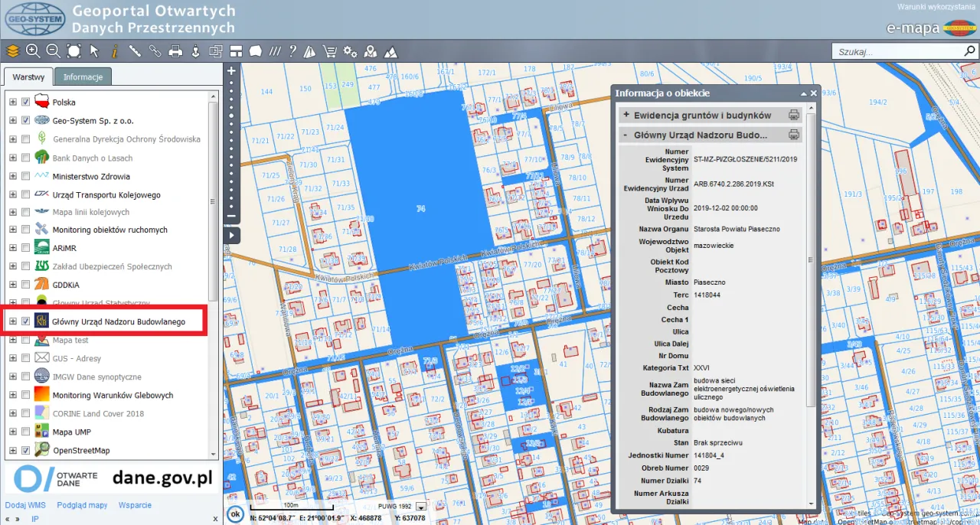Click the zoom in magnifier tool
This screenshot has width=980, height=525.
(x=33, y=51)
